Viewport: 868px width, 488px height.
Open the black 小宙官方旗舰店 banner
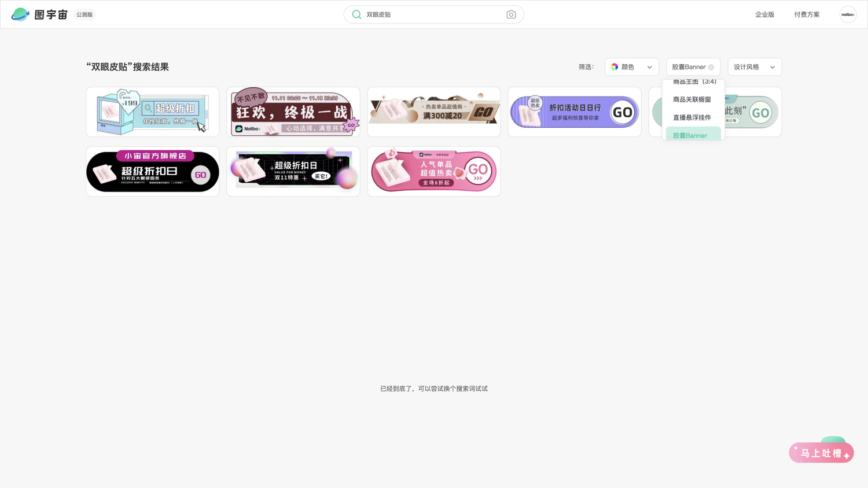coord(153,171)
